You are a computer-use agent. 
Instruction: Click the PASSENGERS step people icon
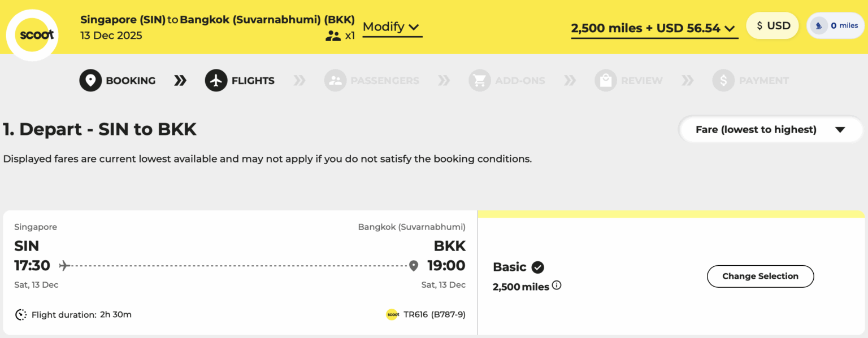point(335,80)
